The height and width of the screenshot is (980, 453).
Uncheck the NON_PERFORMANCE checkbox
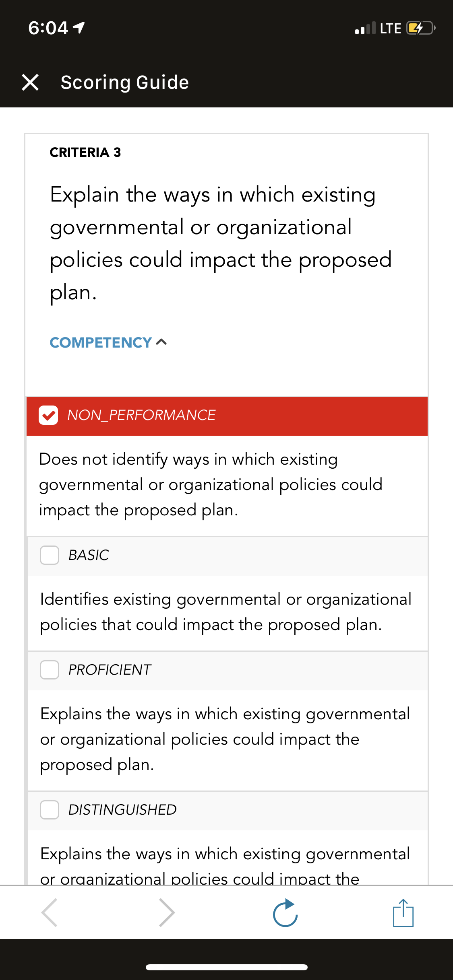click(x=48, y=415)
